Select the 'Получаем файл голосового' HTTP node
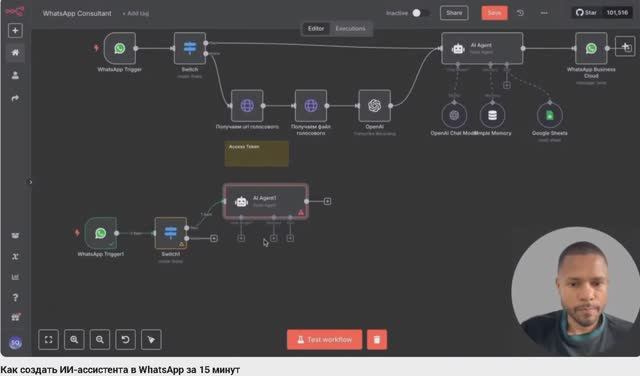 (x=311, y=106)
